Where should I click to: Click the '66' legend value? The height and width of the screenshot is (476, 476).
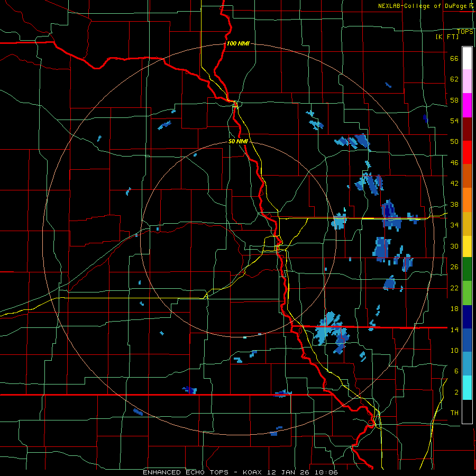click(454, 58)
